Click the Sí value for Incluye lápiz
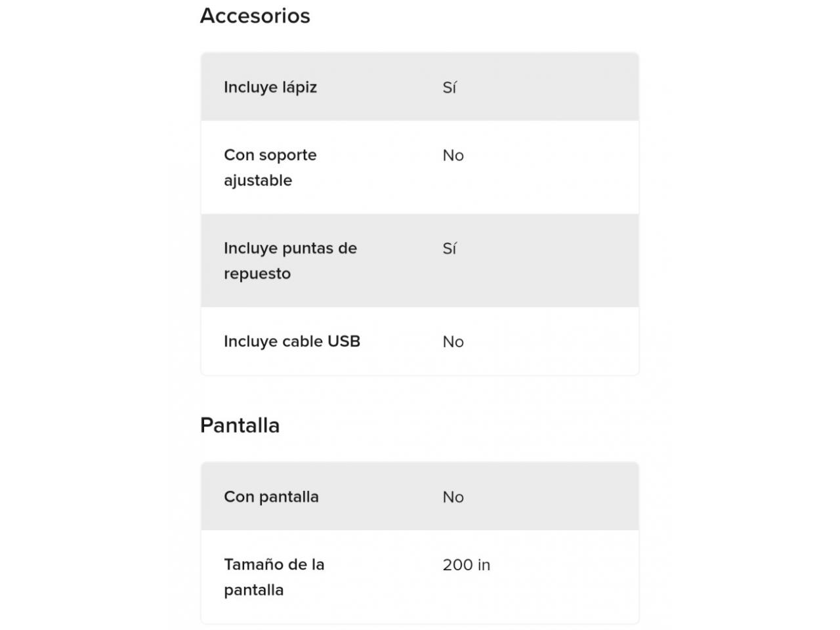840x630 pixels. point(450,87)
